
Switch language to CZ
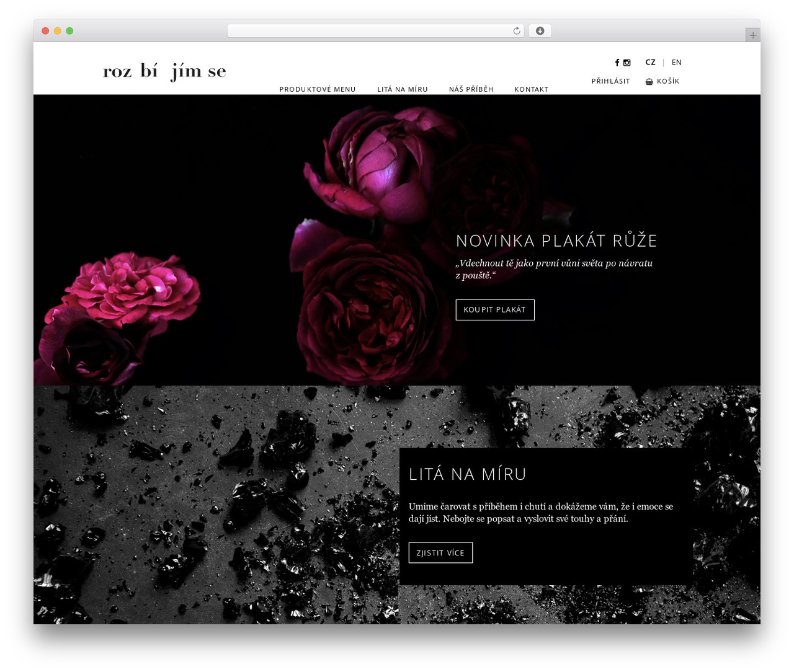click(x=650, y=63)
